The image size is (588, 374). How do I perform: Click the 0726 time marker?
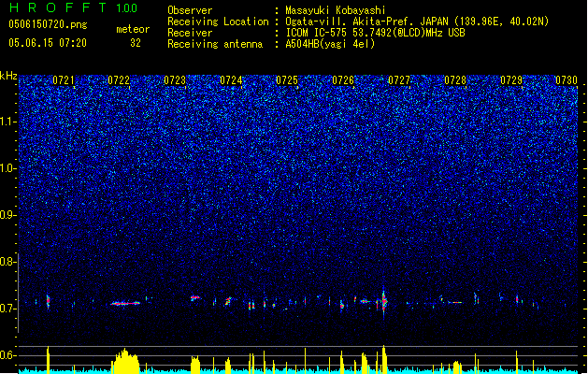(343, 80)
